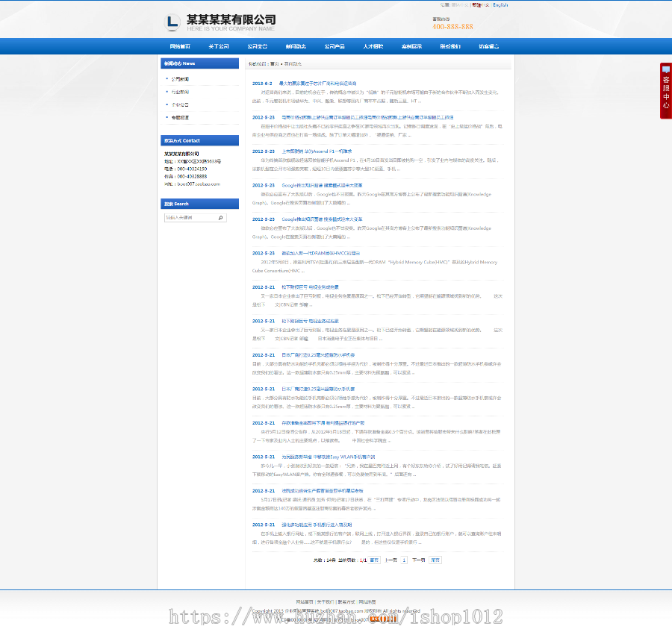Open 关于公司 in the navigation bar
This screenshot has width=672, height=635.
point(219,46)
